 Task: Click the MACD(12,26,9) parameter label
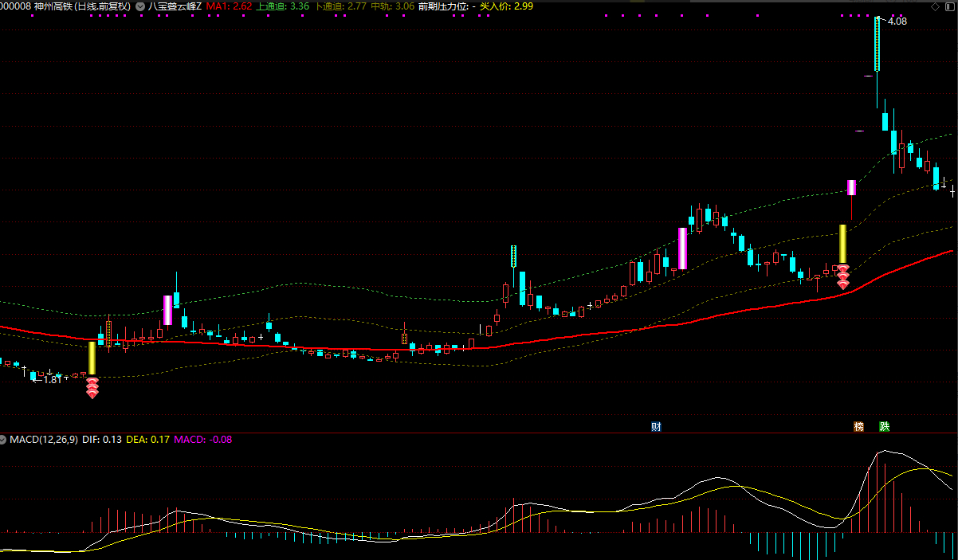(x=44, y=440)
